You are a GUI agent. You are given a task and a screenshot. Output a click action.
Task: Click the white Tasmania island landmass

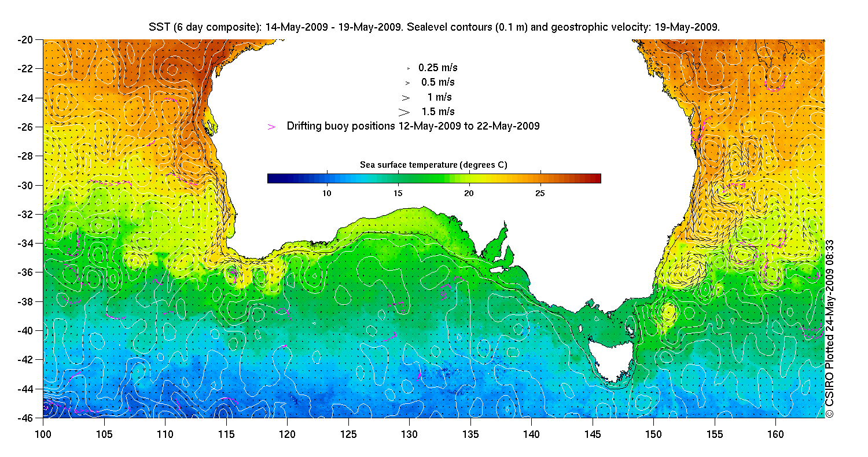click(610, 360)
